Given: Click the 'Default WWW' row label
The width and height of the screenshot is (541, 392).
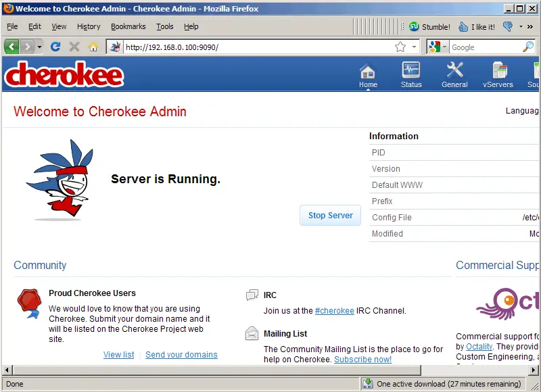Looking at the screenshot, I should 397,185.
